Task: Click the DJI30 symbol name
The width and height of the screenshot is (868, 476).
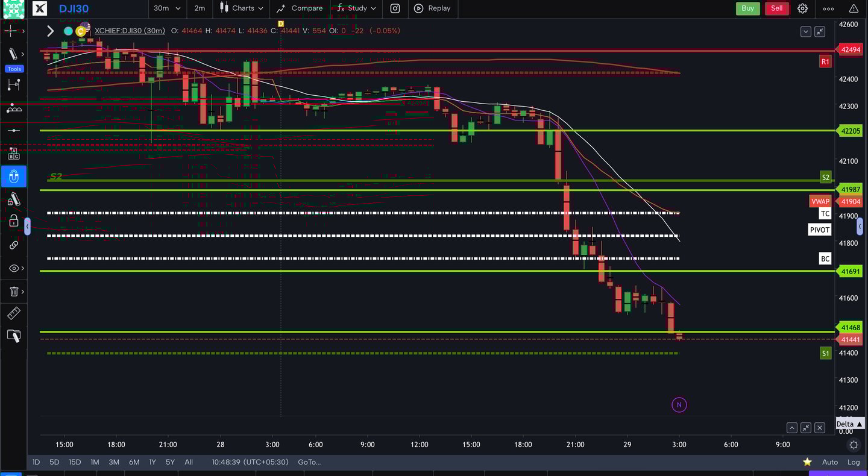Action: point(74,8)
